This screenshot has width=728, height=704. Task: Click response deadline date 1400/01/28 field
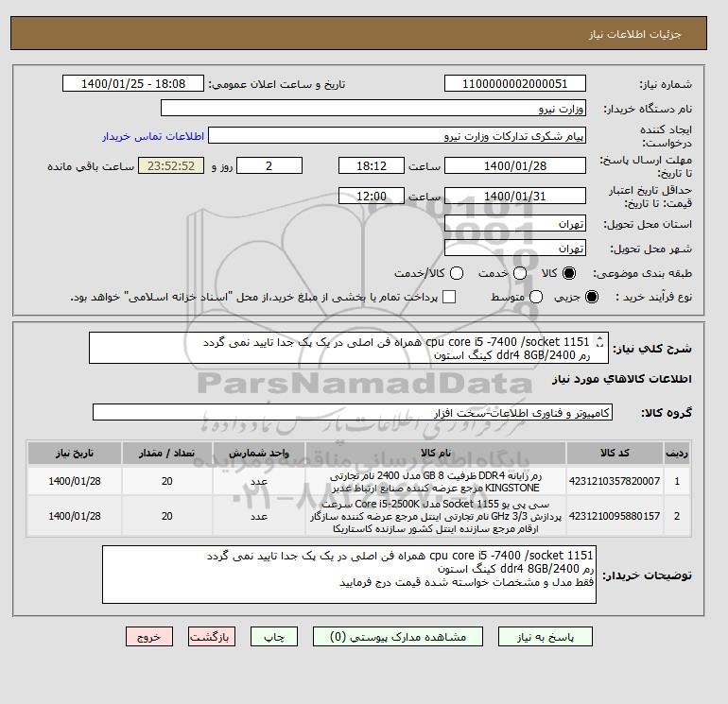(x=515, y=165)
